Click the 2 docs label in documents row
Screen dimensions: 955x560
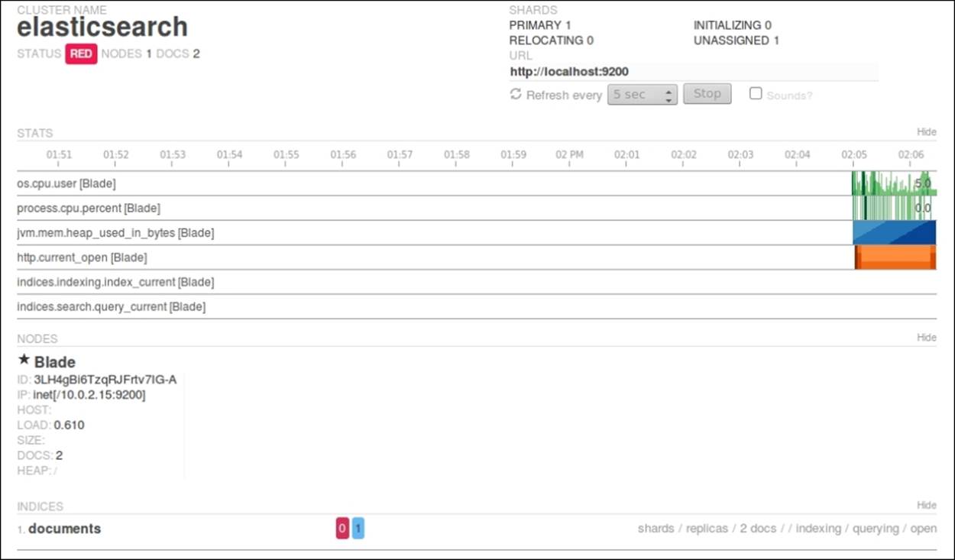click(x=758, y=529)
